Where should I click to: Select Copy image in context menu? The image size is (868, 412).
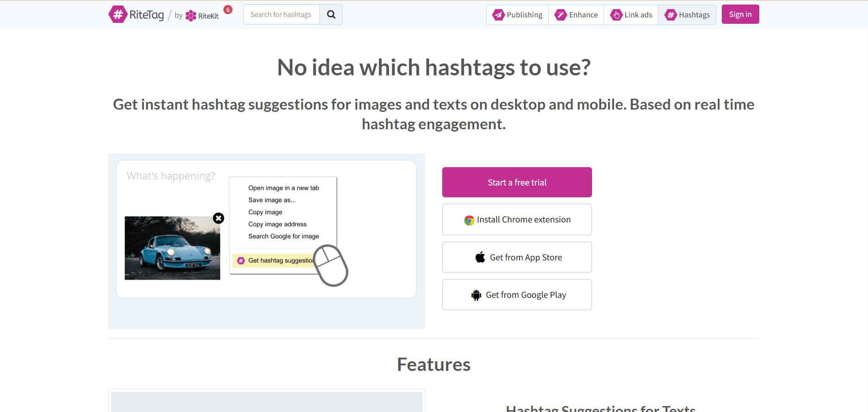(x=265, y=212)
